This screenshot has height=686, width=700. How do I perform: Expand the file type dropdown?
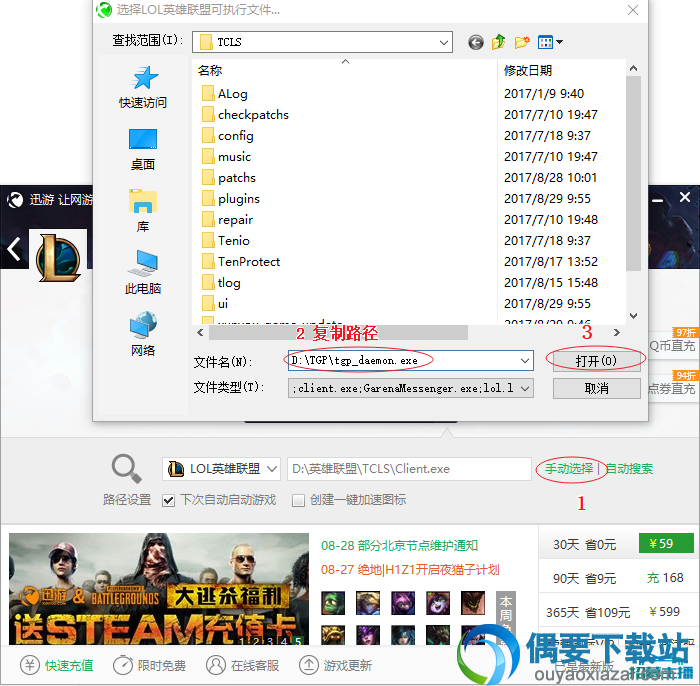point(525,388)
